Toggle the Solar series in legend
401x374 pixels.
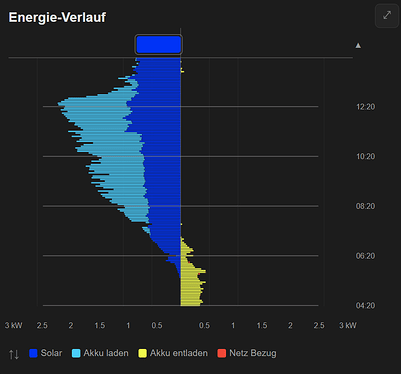[46, 353]
